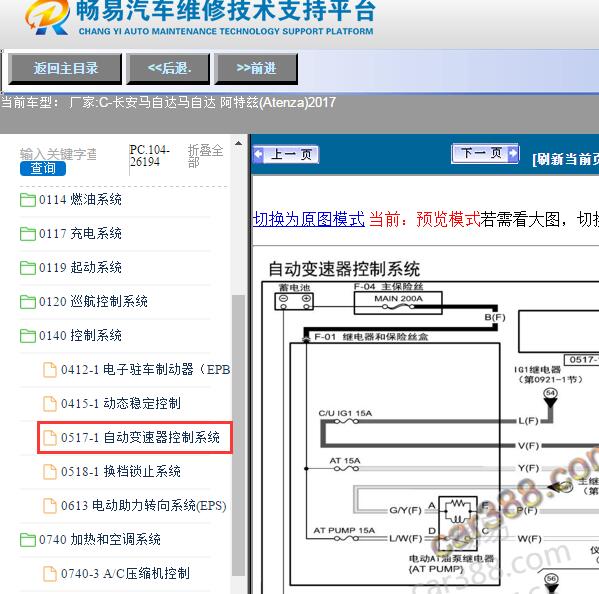Go to next page with 下一页

[x=485, y=154]
